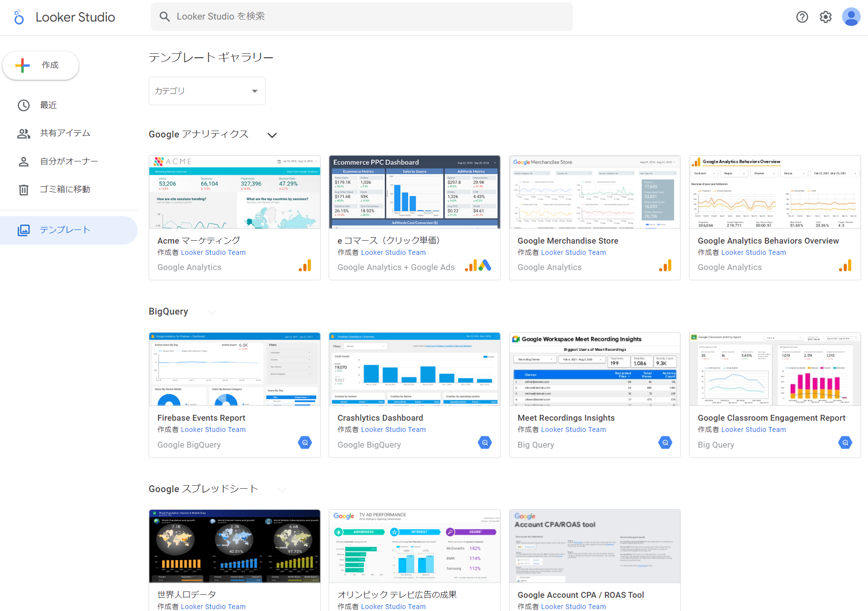Click the Acme マーケティング title
The image size is (868, 611).
pos(199,241)
